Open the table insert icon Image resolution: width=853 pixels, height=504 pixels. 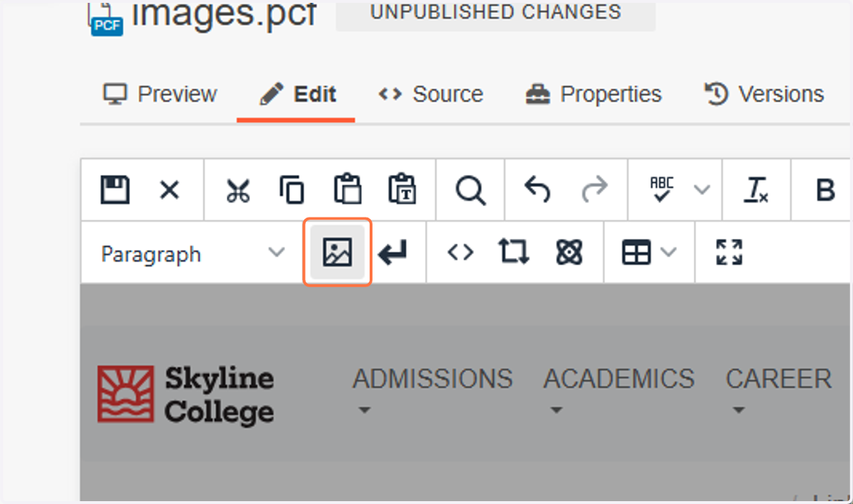(x=636, y=252)
